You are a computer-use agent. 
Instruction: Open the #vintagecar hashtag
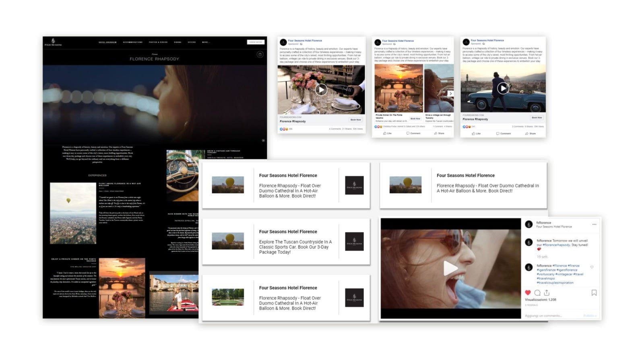[x=564, y=274]
